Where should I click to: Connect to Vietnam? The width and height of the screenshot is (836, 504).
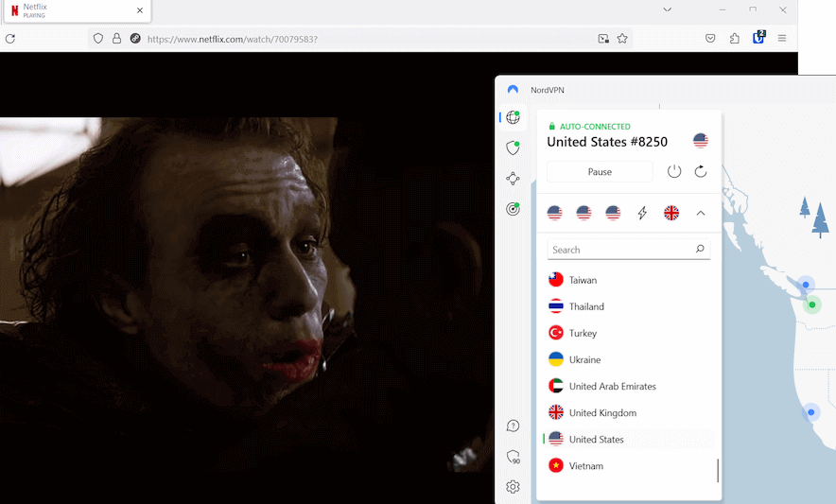[629, 466]
